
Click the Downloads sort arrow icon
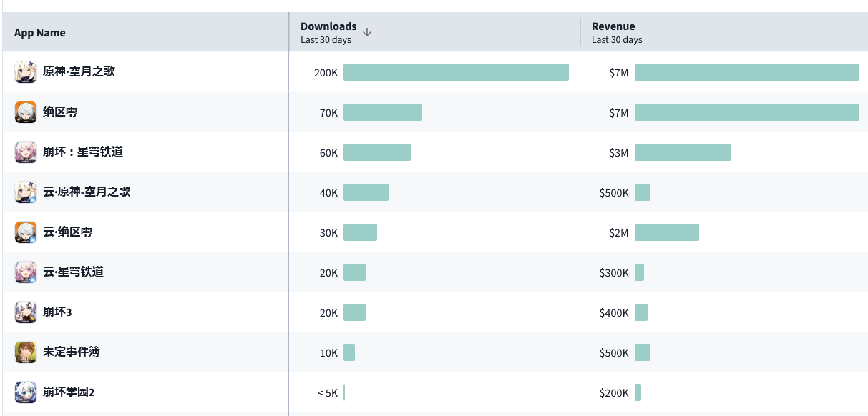click(367, 32)
